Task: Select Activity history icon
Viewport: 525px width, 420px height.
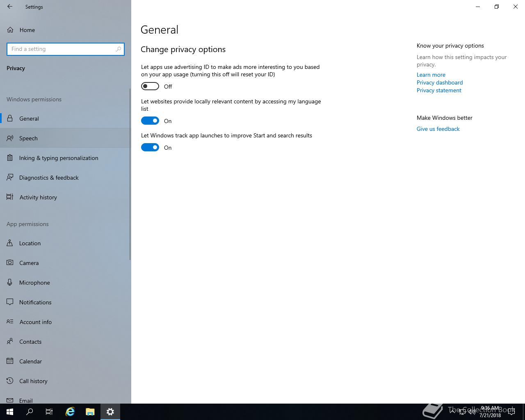Action: tap(10, 197)
